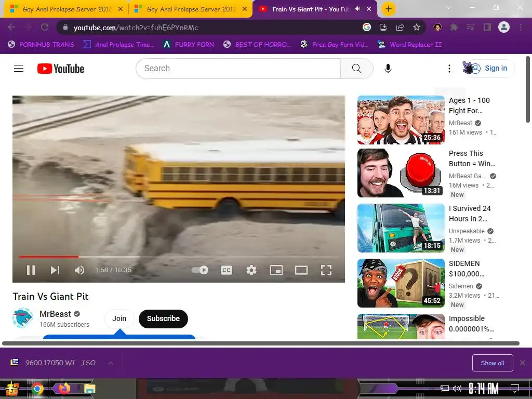Open a new tab with plus button
Viewport: 532px width, 399px height.
pos(389,9)
